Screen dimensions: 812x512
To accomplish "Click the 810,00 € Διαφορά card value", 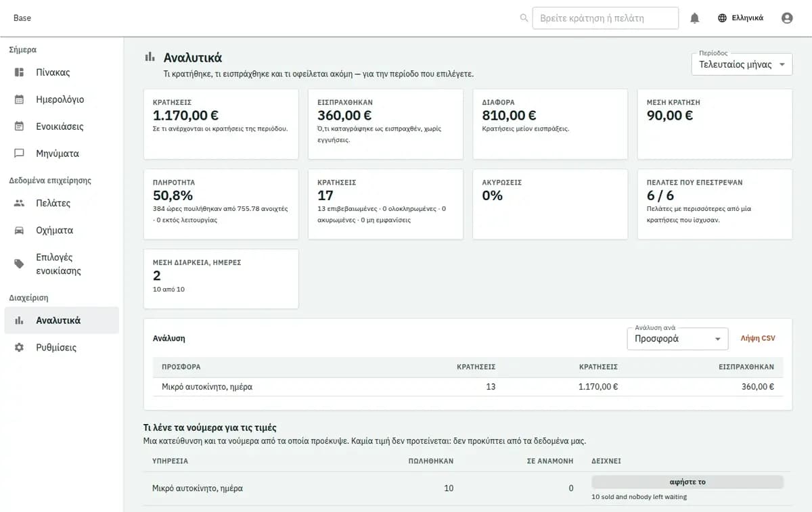I will click(x=509, y=116).
